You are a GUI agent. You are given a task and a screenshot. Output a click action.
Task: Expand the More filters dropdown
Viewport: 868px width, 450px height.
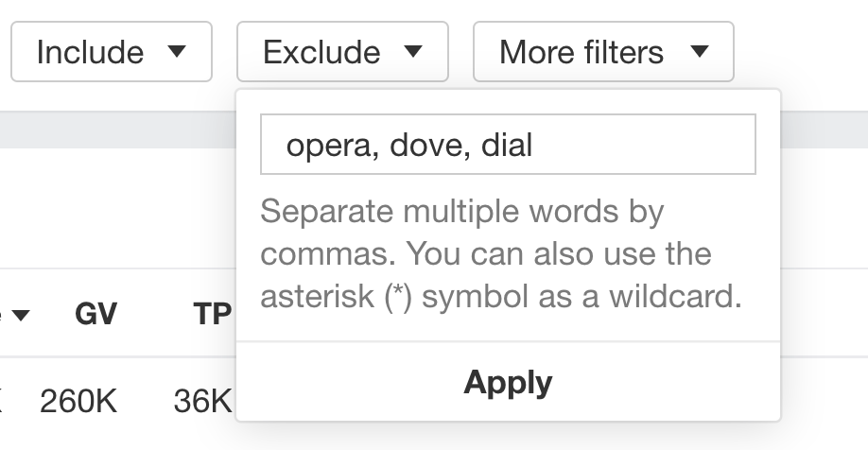tap(603, 51)
